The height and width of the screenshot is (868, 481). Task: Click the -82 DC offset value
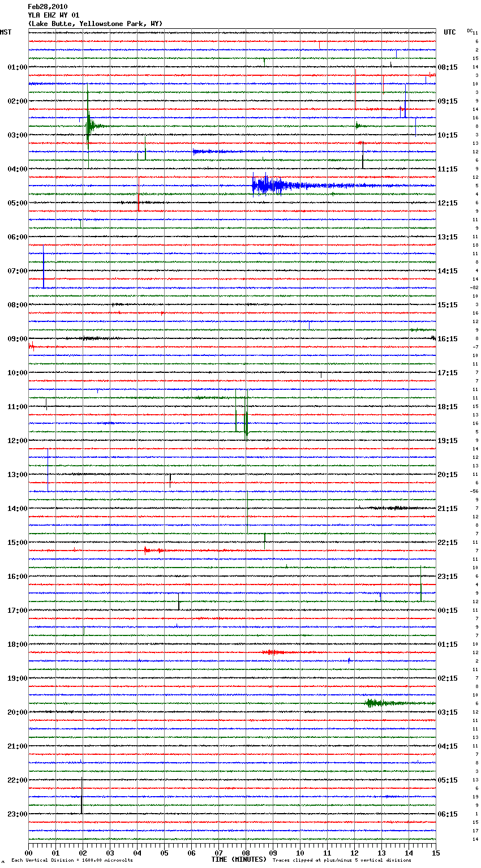pos(474,287)
